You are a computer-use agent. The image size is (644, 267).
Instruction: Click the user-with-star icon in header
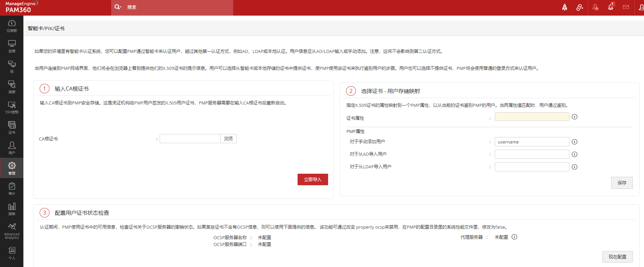596,7
